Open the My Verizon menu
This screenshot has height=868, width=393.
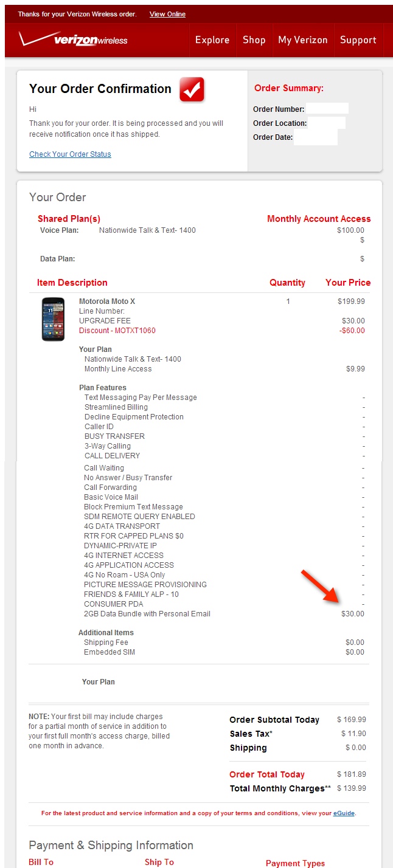coord(303,40)
